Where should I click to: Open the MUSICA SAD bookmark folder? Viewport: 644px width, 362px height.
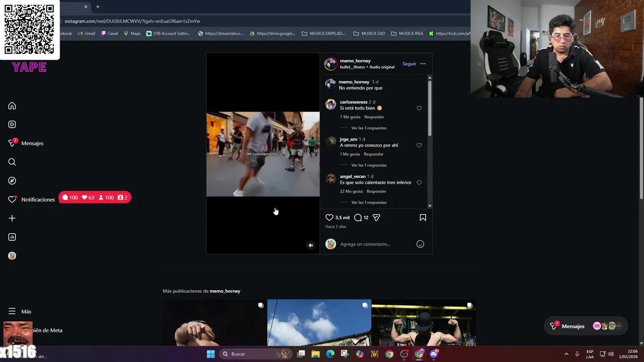pyautogui.click(x=369, y=34)
